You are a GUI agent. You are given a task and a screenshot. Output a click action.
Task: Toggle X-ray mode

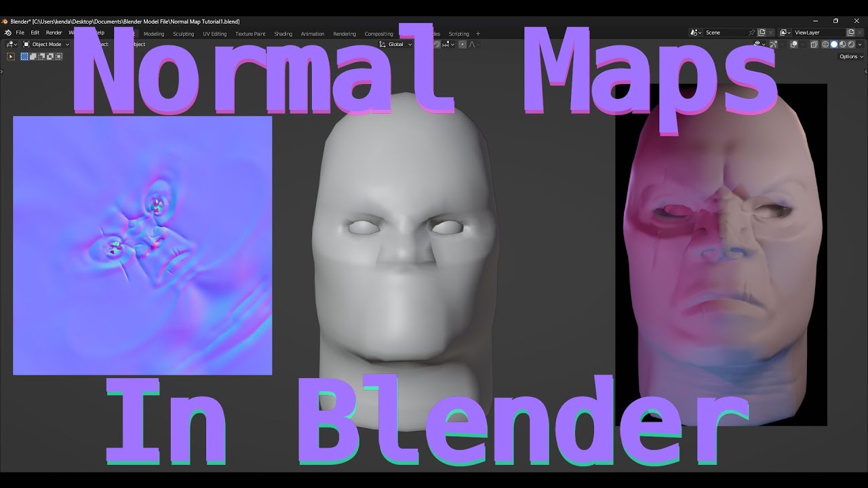tap(814, 44)
